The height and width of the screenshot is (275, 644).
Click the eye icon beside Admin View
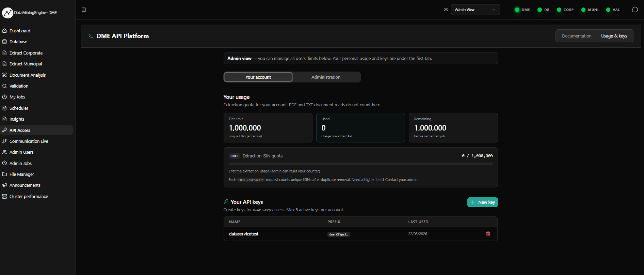(446, 10)
